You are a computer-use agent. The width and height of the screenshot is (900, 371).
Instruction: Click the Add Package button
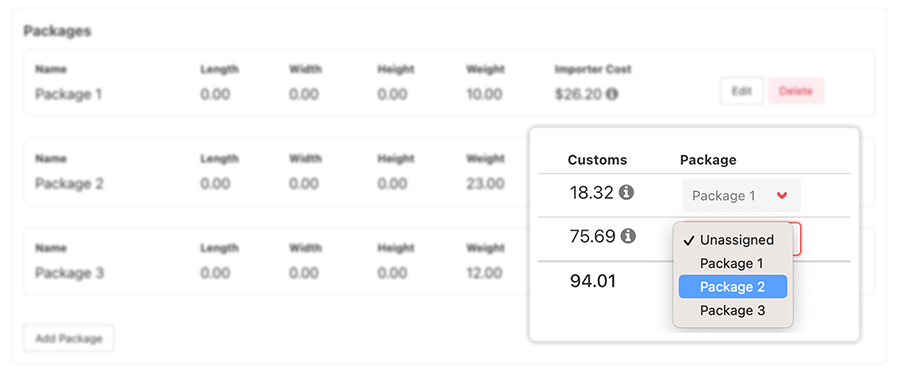coord(69,338)
